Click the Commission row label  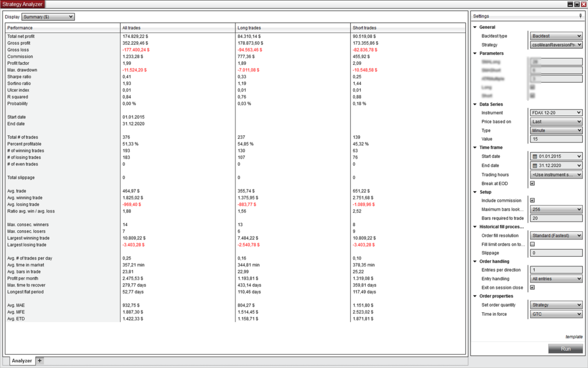(20, 57)
